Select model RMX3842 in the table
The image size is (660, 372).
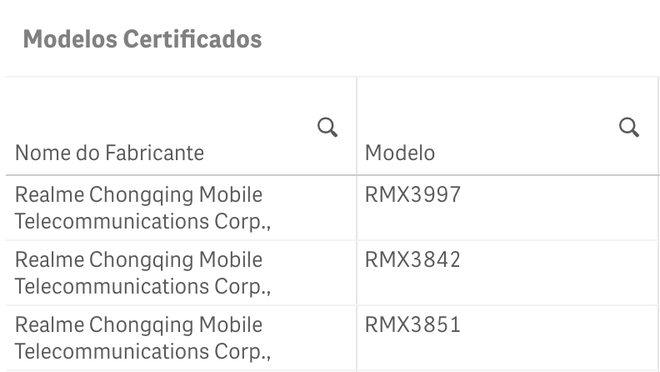413,260
